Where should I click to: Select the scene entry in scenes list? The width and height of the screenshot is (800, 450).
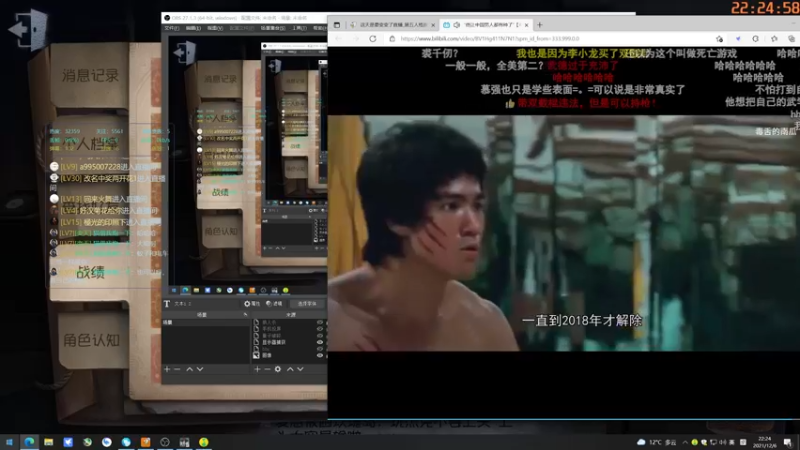206,322
